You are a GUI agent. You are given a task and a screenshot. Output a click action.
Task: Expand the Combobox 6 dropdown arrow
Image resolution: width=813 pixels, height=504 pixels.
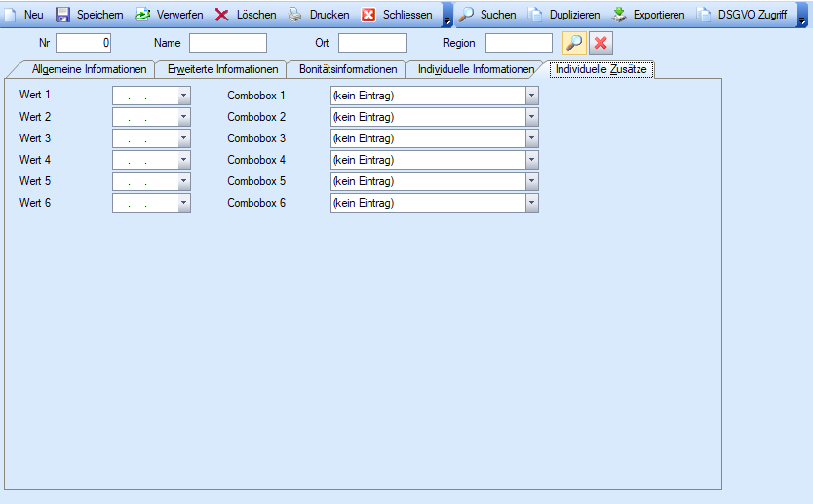tap(531, 204)
